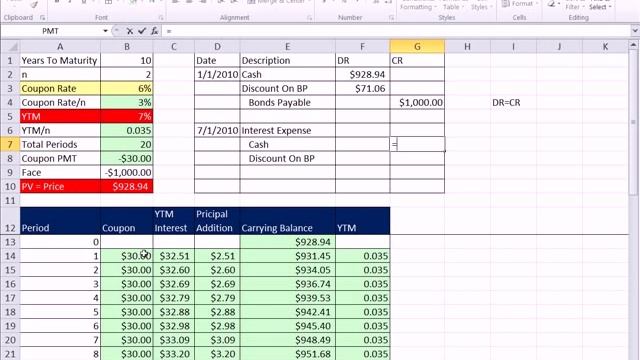This screenshot has width=640, height=360.
Task: Select row 21 header
Action: (10, 353)
